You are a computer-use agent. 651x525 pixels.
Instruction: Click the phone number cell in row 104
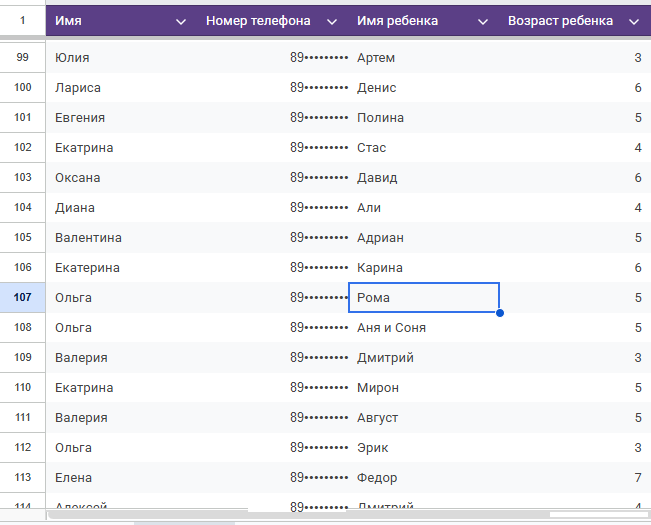pos(273,208)
